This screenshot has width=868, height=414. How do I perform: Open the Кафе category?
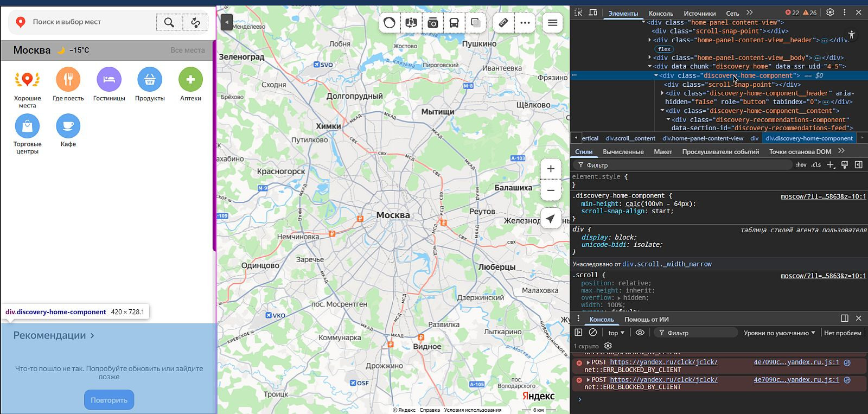coord(68,130)
